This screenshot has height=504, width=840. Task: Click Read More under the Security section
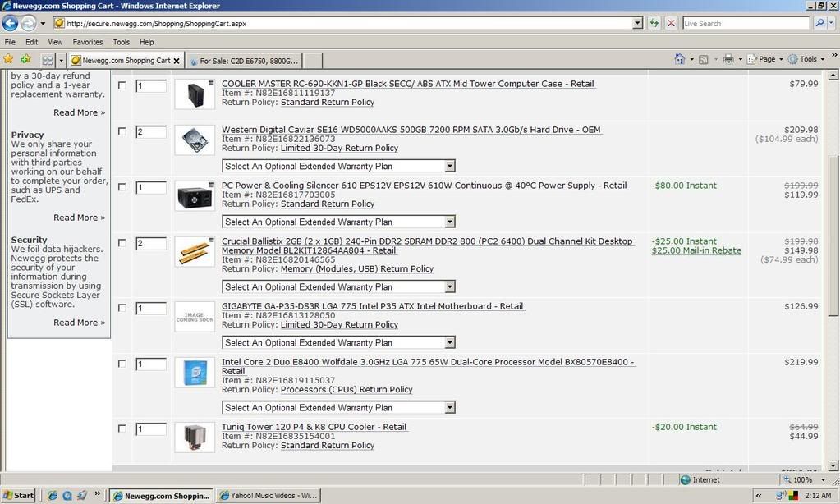(79, 322)
